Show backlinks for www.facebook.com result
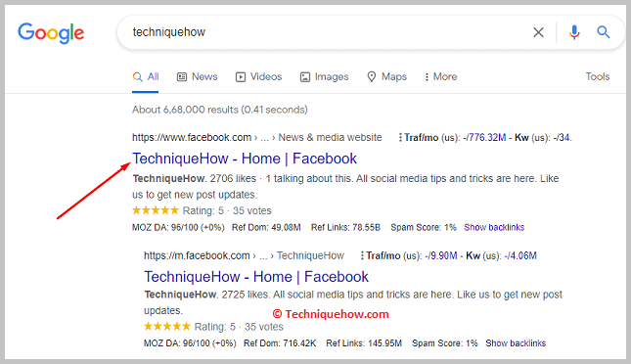Image resolution: width=631 pixels, height=364 pixels. [494, 227]
